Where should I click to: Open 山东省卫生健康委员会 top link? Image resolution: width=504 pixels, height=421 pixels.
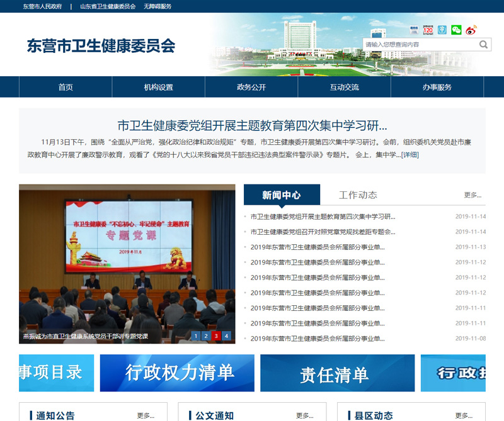[108, 6]
